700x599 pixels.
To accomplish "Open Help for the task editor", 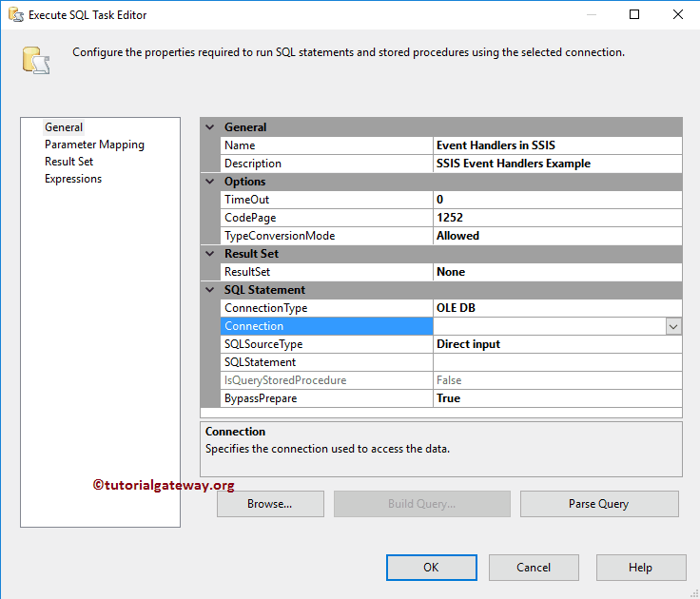I will (641, 568).
